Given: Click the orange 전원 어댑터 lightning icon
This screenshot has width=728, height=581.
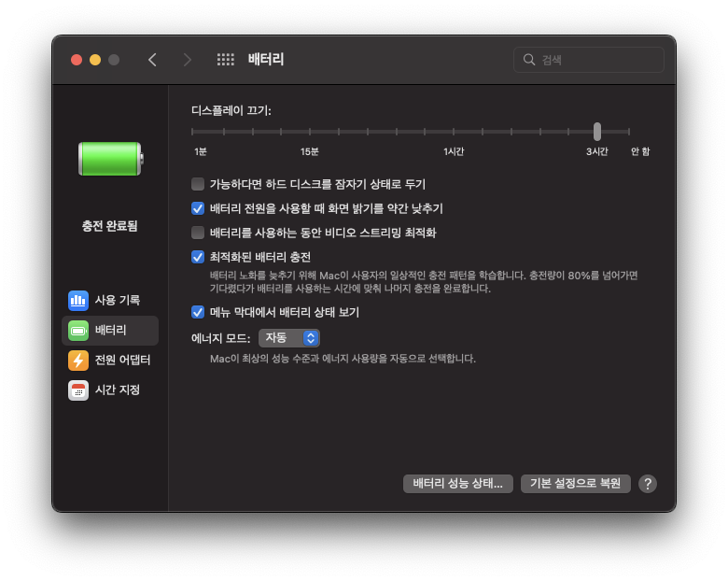Looking at the screenshot, I should [x=78, y=361].
